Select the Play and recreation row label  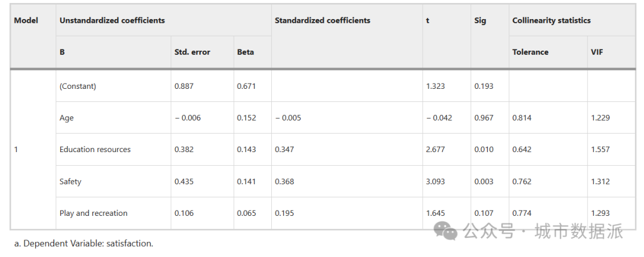coord(93,213)
